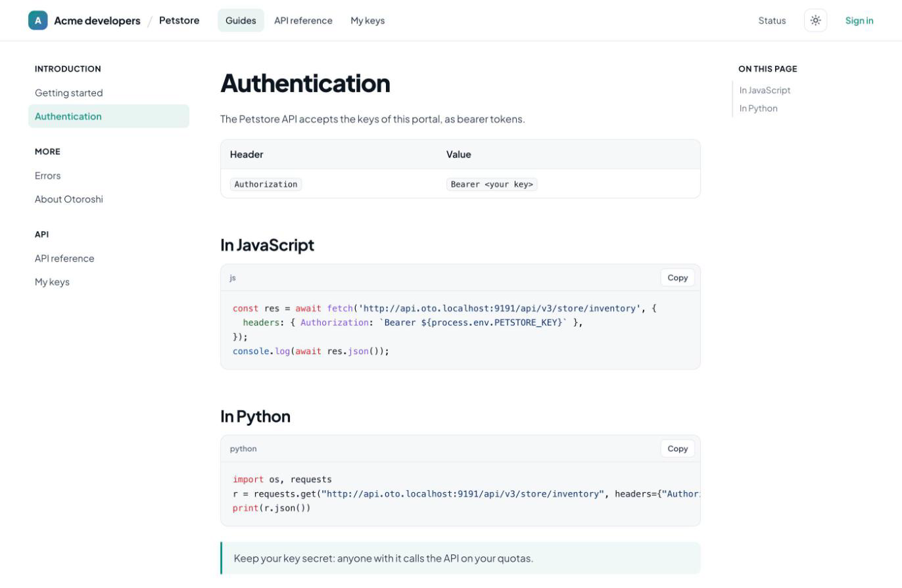Viewport: 902px width, 588px height.
Task: Open the Status link
Action: [772, 20]
